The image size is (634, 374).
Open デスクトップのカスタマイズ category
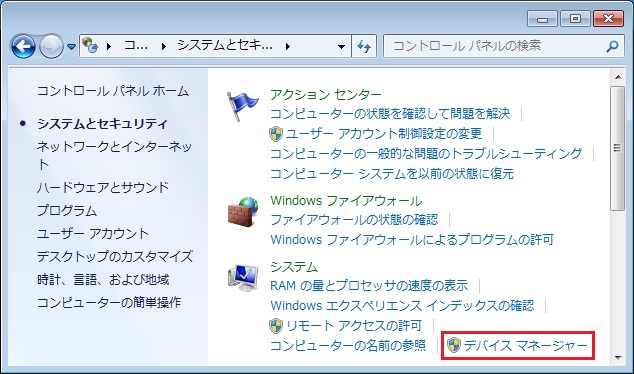(x=115, y=256)
